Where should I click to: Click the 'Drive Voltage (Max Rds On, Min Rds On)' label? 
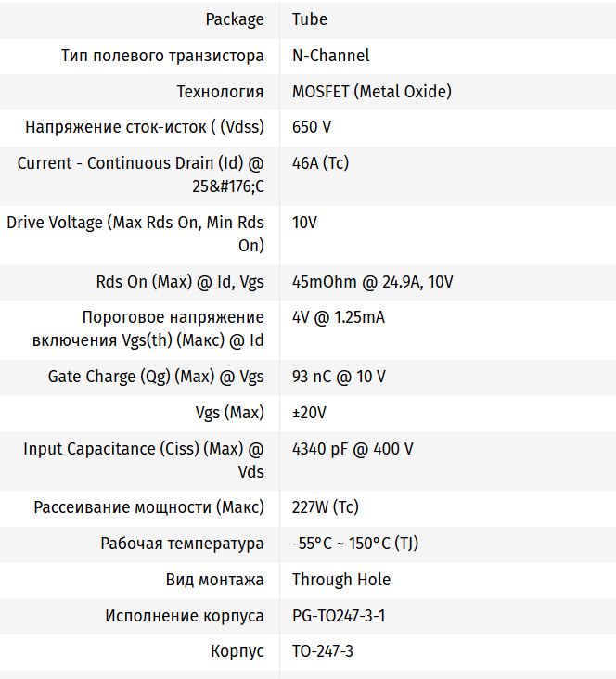point(135,234)
